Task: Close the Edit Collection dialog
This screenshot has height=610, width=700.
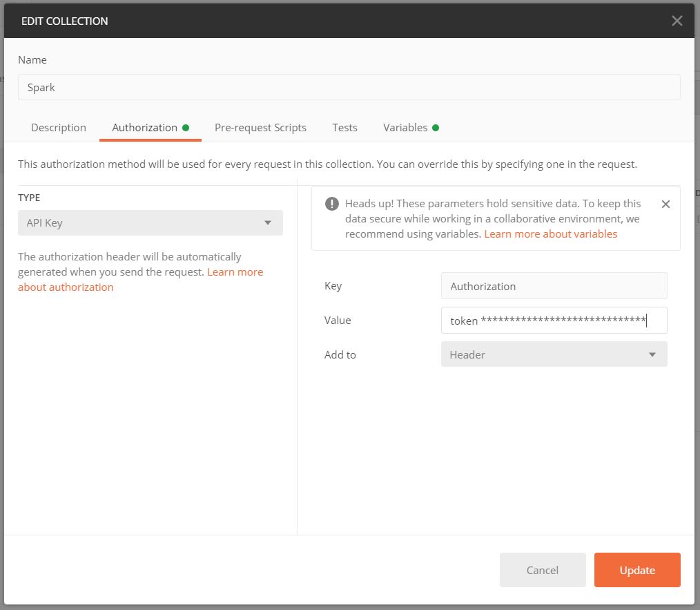Action: coord(677,21)
